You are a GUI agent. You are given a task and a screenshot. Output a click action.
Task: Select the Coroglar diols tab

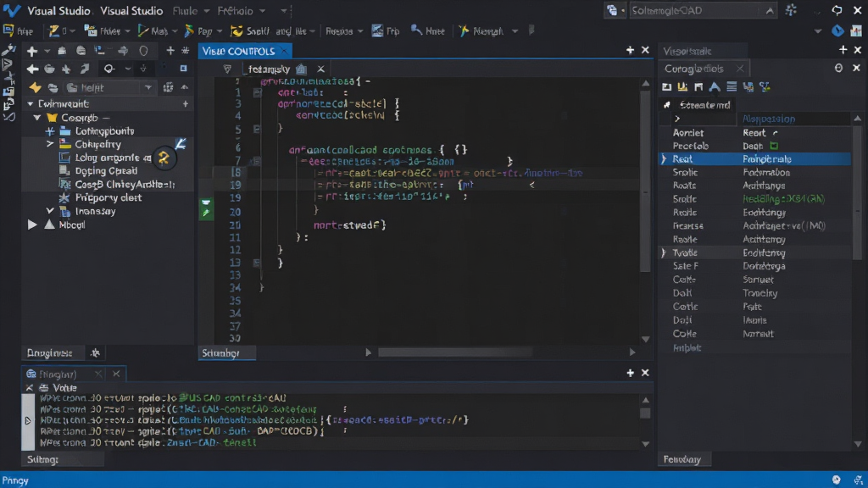[x=694, y=69]
